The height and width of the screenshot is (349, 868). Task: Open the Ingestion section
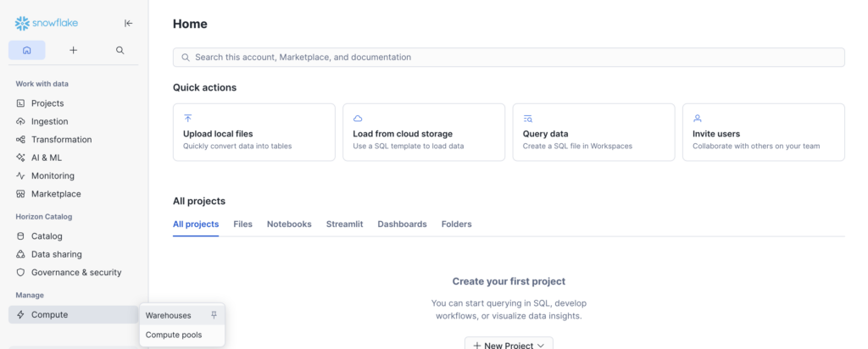pos(49,121)
